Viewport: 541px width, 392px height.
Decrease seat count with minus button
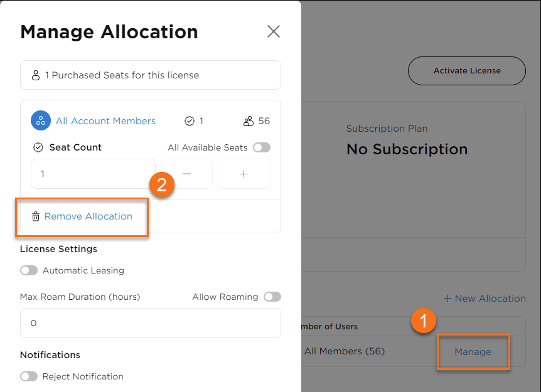187,174
